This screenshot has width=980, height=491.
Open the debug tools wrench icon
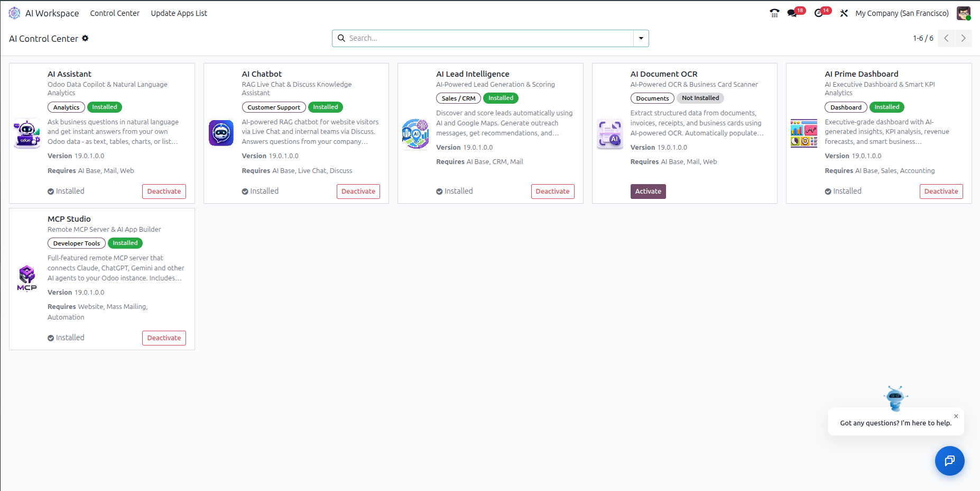tap(844, 13)
